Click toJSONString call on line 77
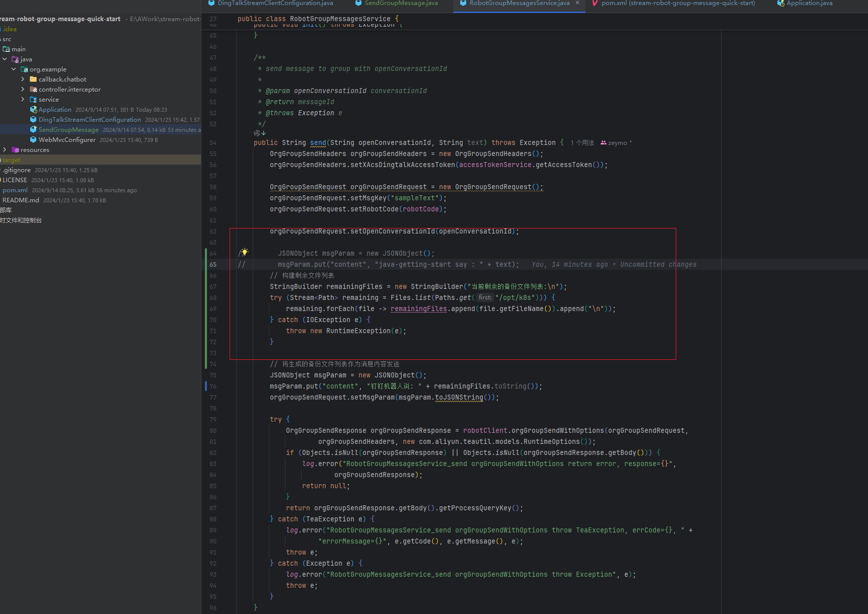The width and height of the screenshot is (868, 614). [459, 398]
